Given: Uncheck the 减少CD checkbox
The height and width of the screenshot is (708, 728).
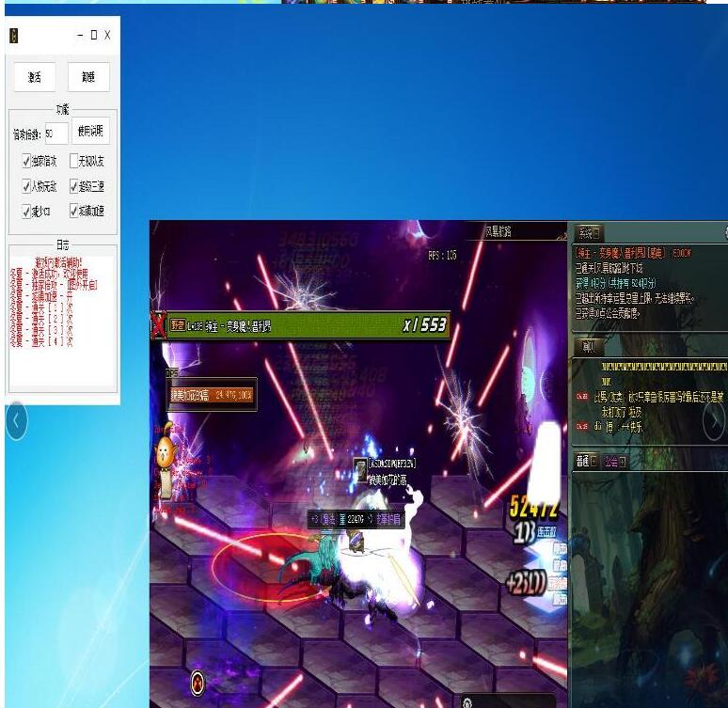Looking at the screenshot, I should click(26, 212).
